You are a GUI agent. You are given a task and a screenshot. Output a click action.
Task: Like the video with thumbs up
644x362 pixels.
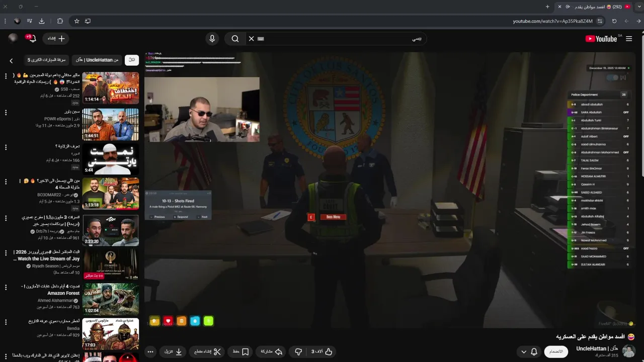tap(322, 351)
